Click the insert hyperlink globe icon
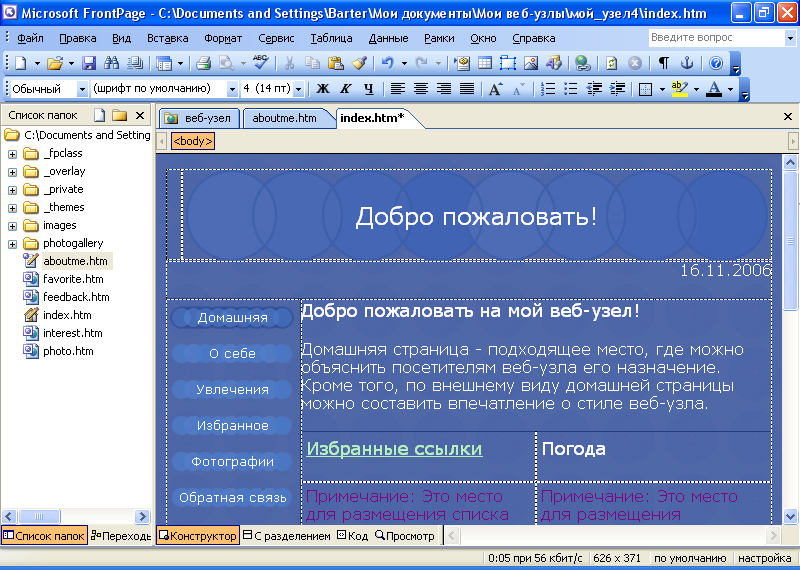 point(583,63)
